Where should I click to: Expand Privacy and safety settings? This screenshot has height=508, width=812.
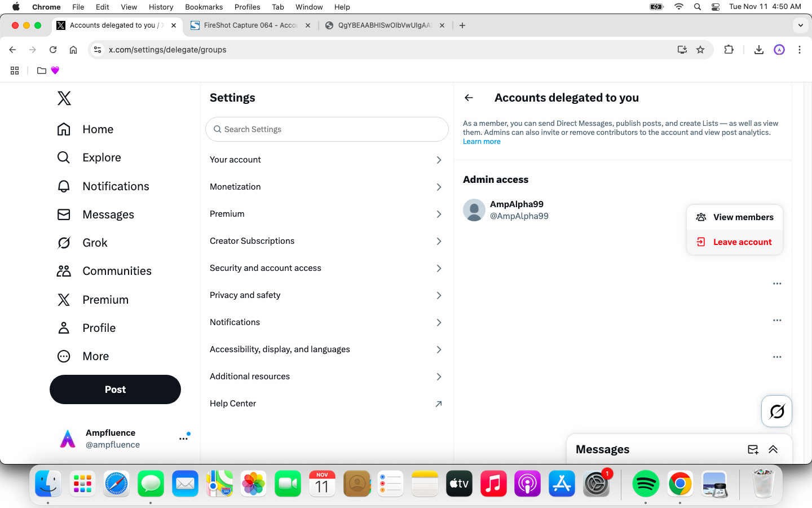326,295
